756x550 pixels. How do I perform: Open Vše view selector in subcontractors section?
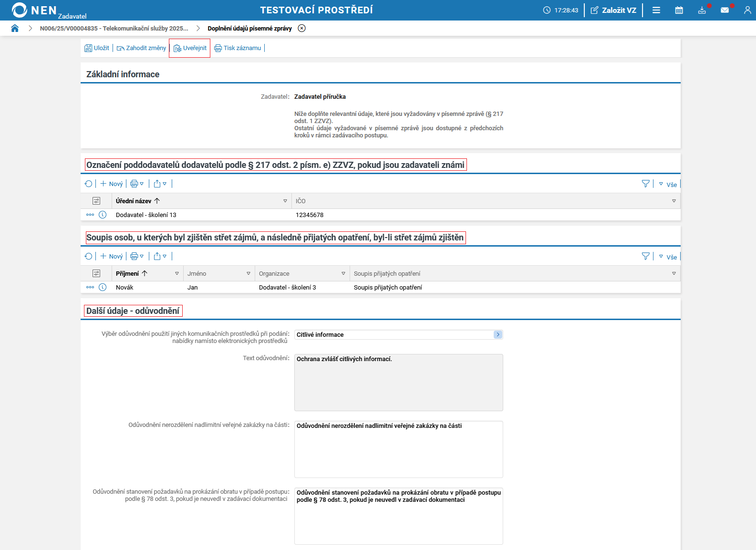coord(668,184)
